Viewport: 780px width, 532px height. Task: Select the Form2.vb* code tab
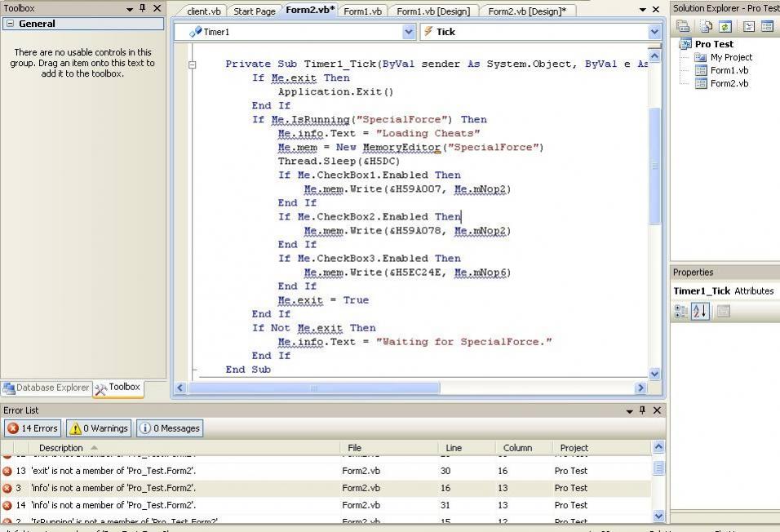(310, 10)
